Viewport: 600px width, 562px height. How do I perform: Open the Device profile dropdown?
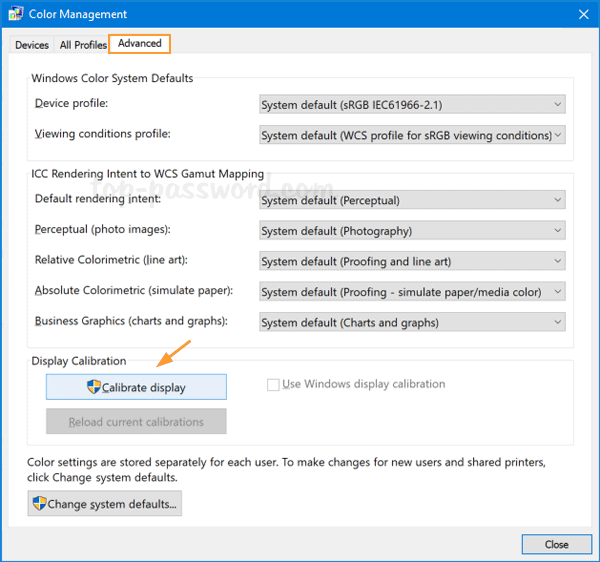tap(412, 104)
